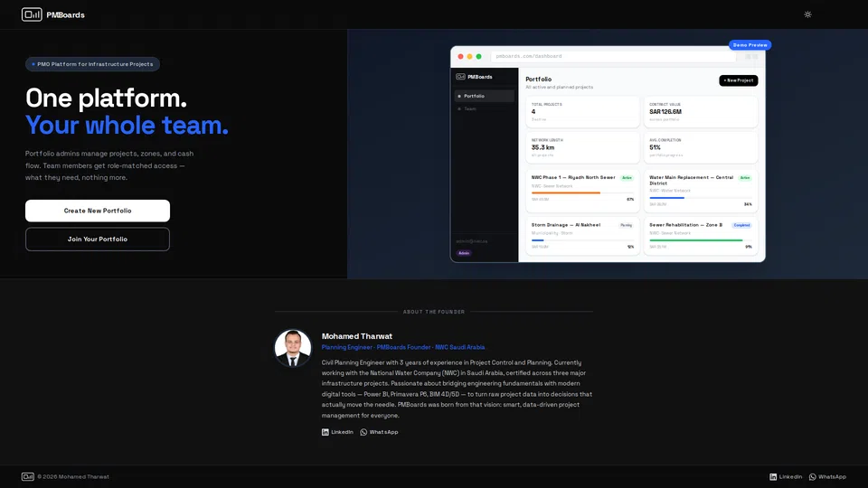
Task: Open the footer LinkedIn icon
Action: pos(773,477)
